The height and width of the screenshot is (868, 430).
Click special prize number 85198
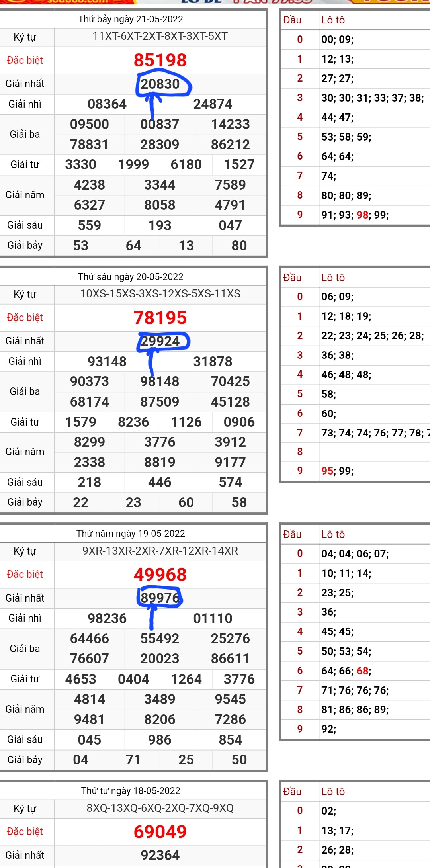coord(160,60)
